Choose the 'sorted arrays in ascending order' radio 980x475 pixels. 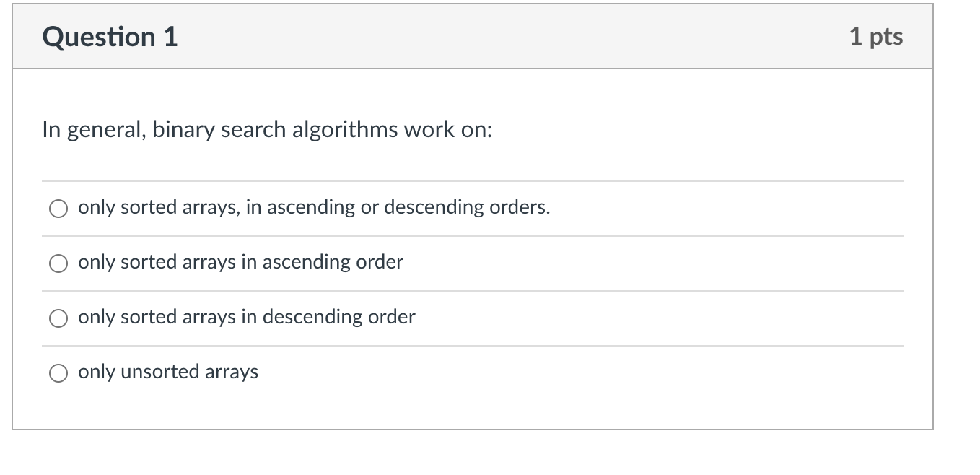click(x=58, y=263)
